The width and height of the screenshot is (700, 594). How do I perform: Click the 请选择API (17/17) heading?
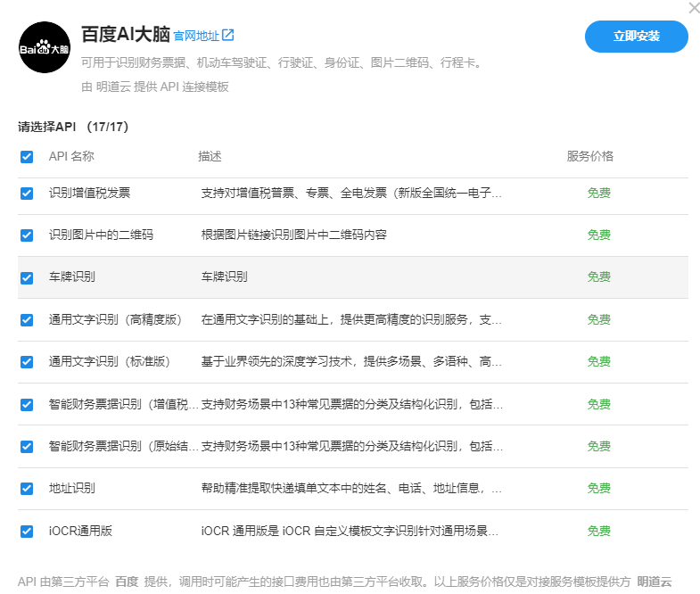click(73, 127)
